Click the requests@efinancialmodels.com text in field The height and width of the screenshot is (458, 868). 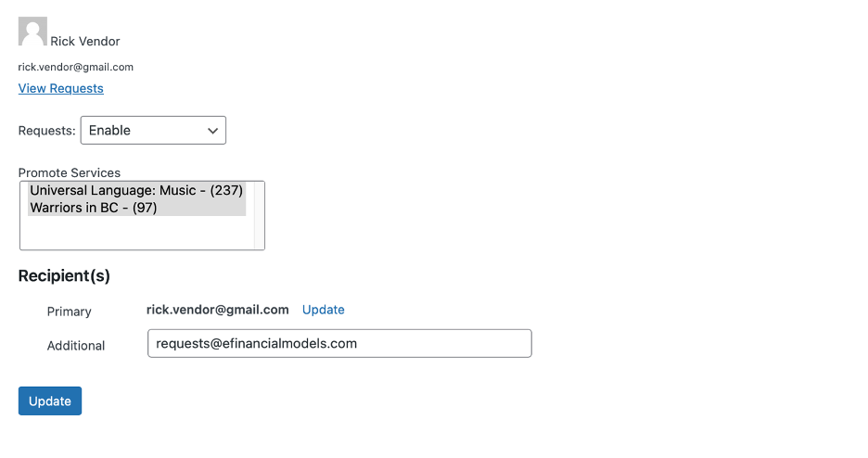[x=256, y=343]
